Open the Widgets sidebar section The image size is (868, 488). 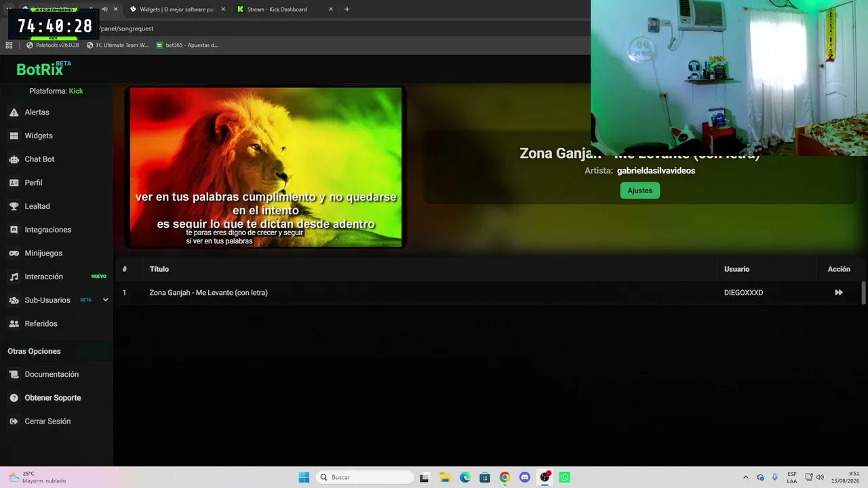pyautogui.click(x=39, y=136)
